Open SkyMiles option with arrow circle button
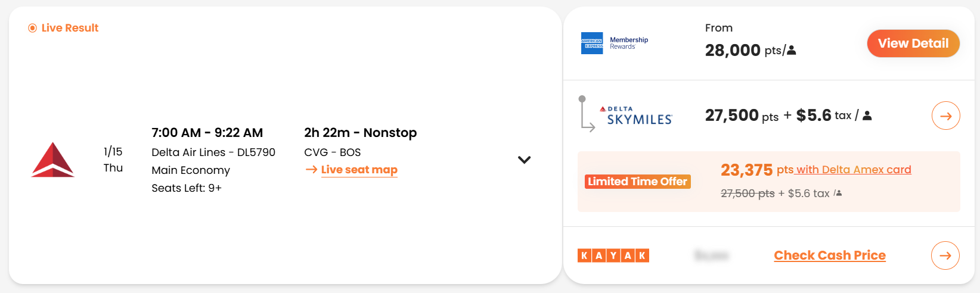The height and width of the screenshot is (293, 980). (x=945, y=116)
